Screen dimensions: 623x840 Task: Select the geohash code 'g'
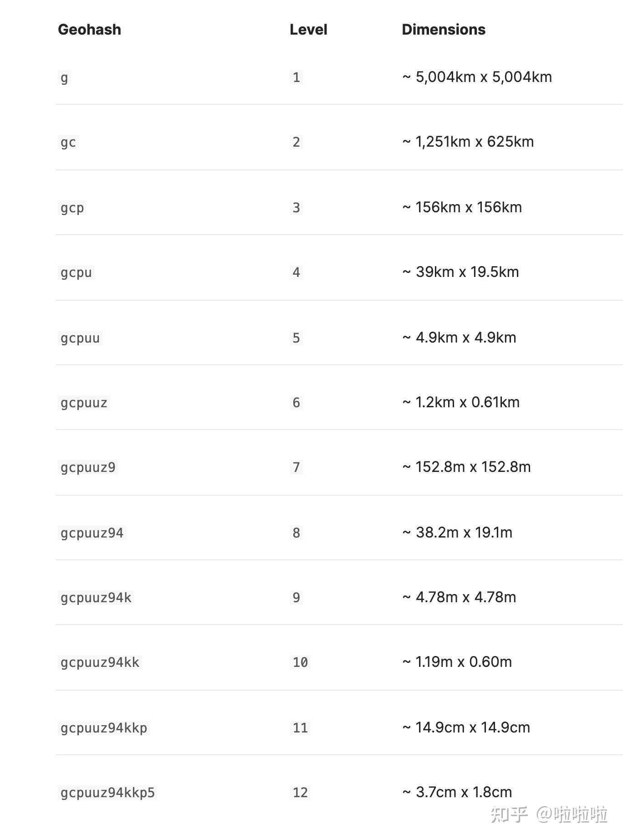pyautogui.click(x=64, y=77)
